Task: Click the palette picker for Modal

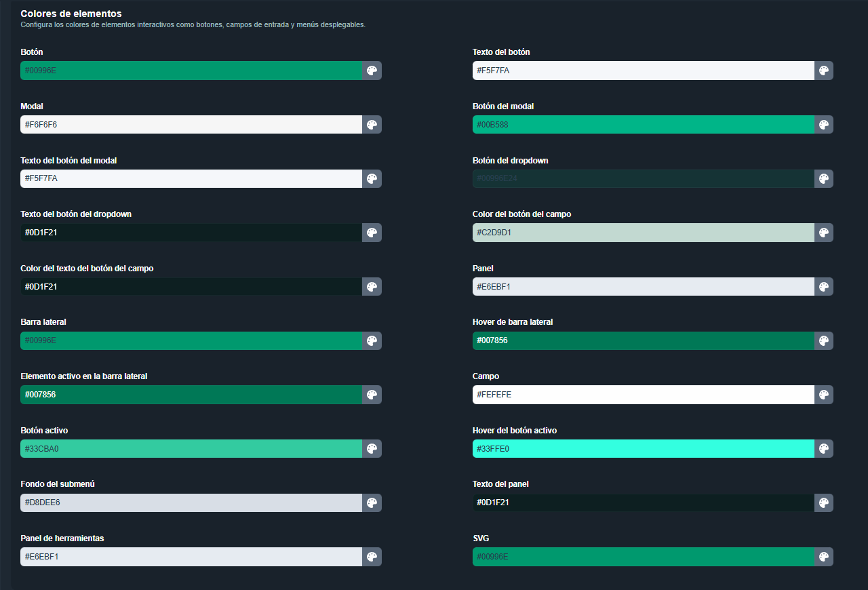Action: coord(372,124)
